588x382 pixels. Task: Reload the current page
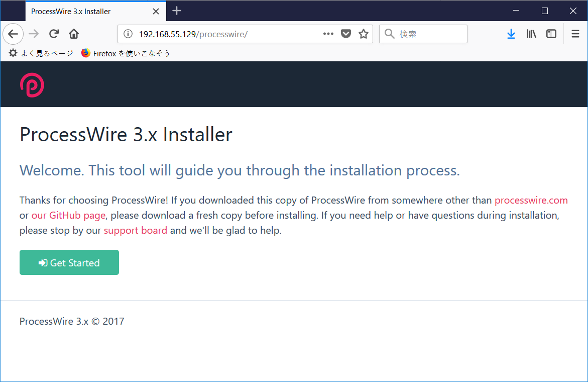pos(54,34)
